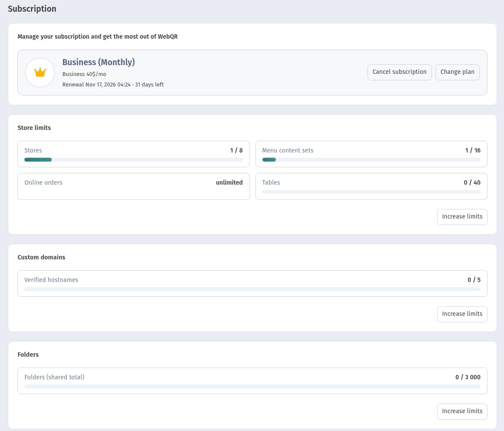Click the Tables usage progress bar
Viewport: 504px width, 431px height.
pyautogui.click(x=371, y=192)
